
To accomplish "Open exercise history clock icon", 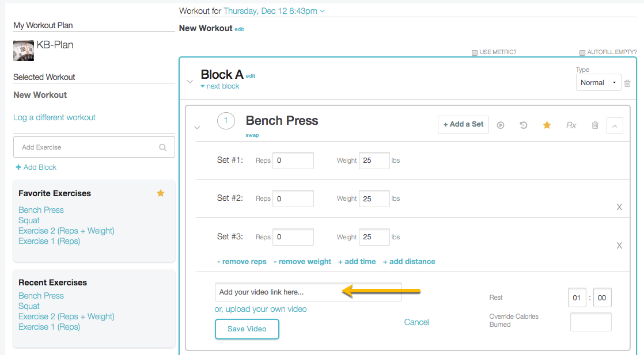I will (x=524, y=125).
